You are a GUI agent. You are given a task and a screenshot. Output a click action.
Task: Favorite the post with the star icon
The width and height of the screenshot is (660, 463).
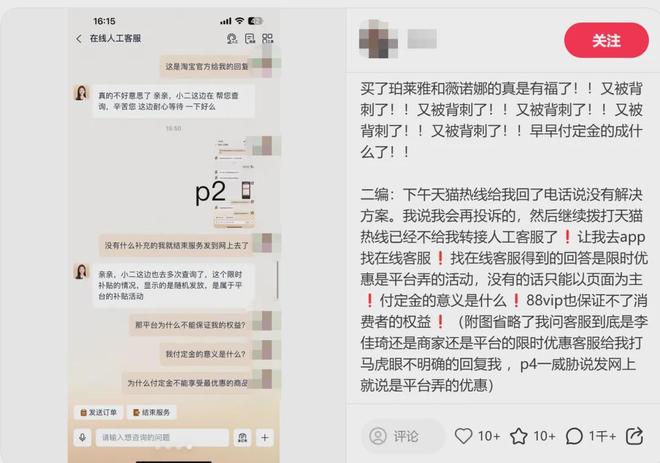(x=519, y=436)
